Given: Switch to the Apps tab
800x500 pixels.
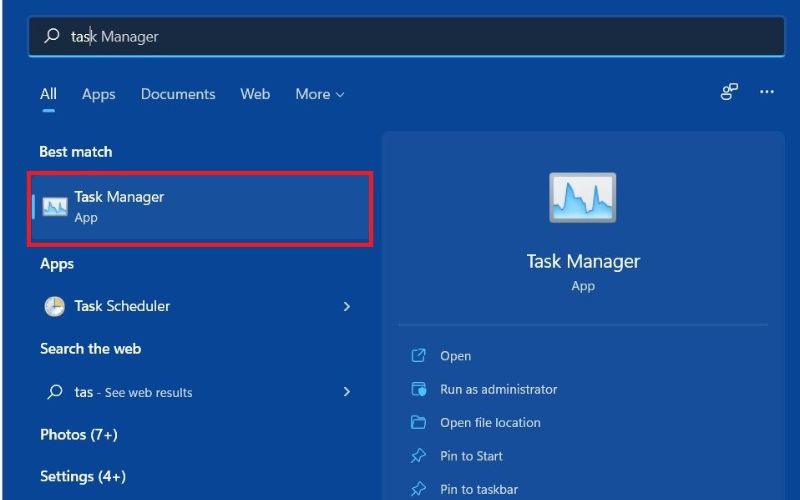Looking at the screenshot, I should [x=98, y=94].
